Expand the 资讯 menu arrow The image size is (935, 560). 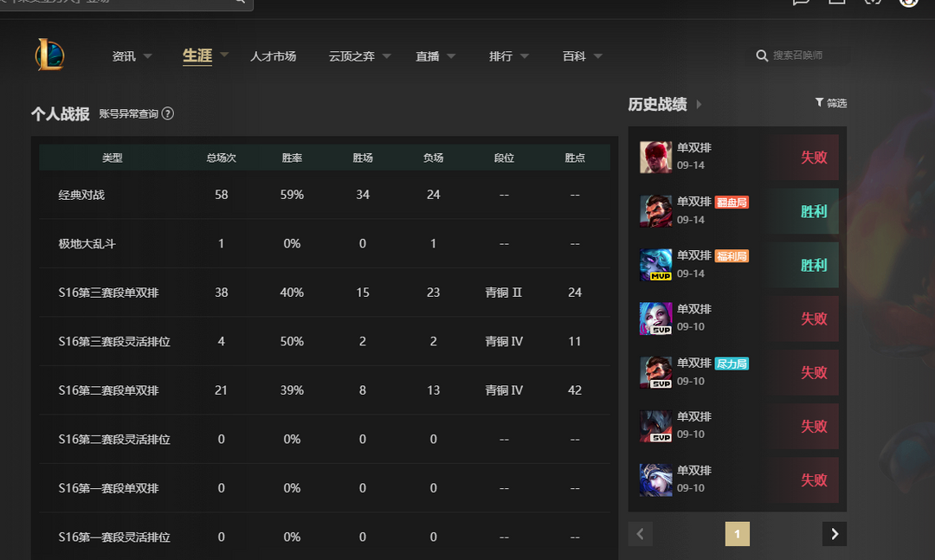pos(147,56)
